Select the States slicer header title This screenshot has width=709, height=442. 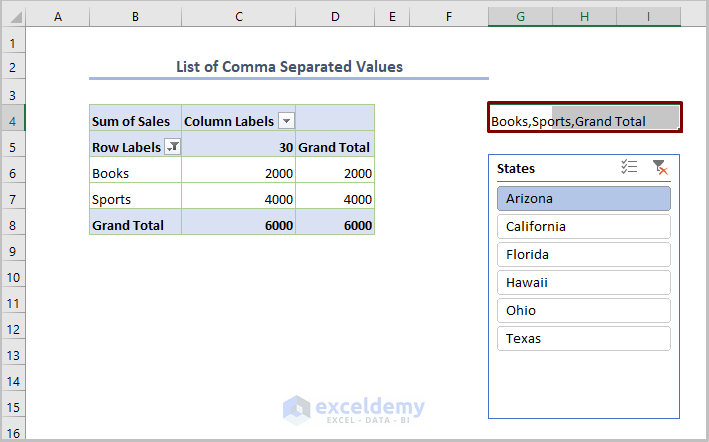516,168
